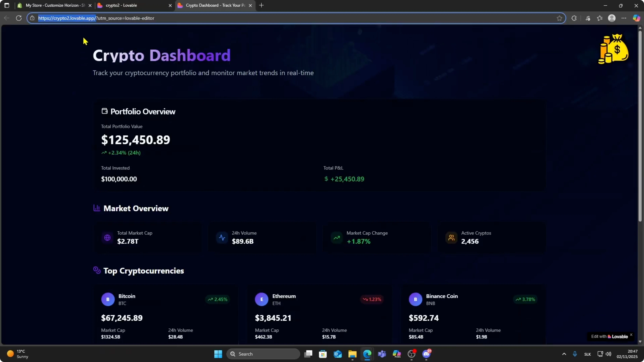Click the Active Cryptos users icon
Viewport: 644px width, 362px height.
pos(451,238)
